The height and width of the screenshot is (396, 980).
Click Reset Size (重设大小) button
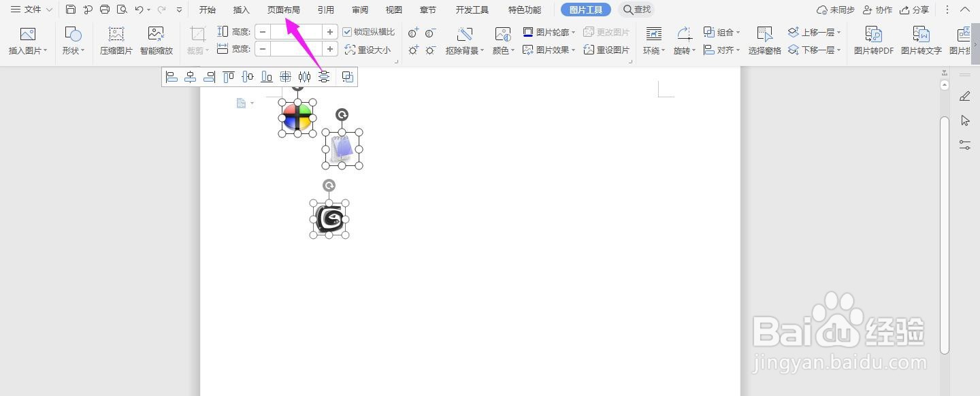pos(367,50)
